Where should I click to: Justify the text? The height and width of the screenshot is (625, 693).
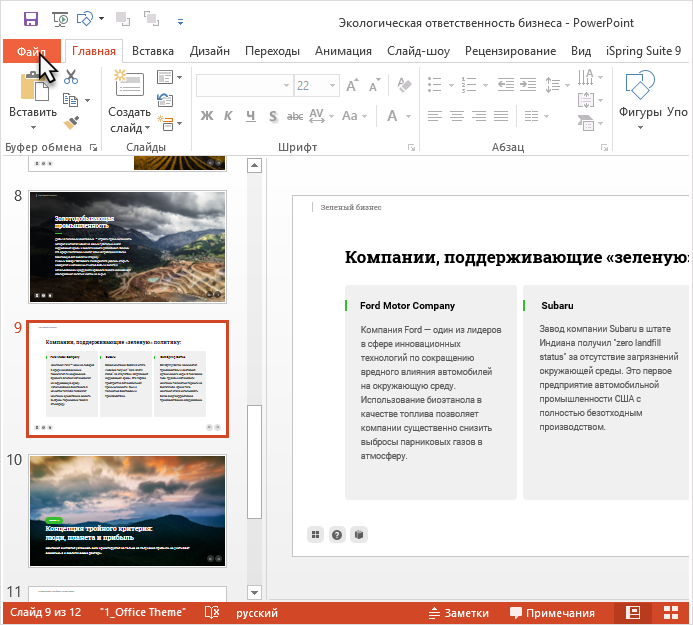501,116
